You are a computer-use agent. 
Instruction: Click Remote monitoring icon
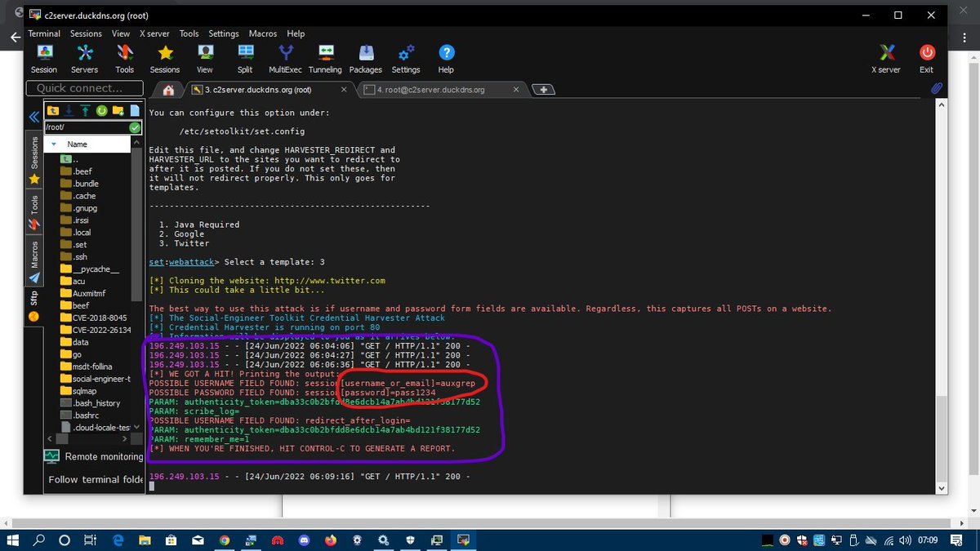point(52,456)
